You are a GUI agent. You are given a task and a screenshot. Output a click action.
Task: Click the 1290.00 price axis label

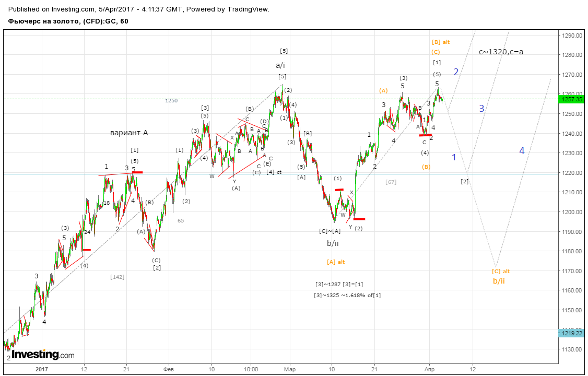pyautogui.click(x=571, y=36)
